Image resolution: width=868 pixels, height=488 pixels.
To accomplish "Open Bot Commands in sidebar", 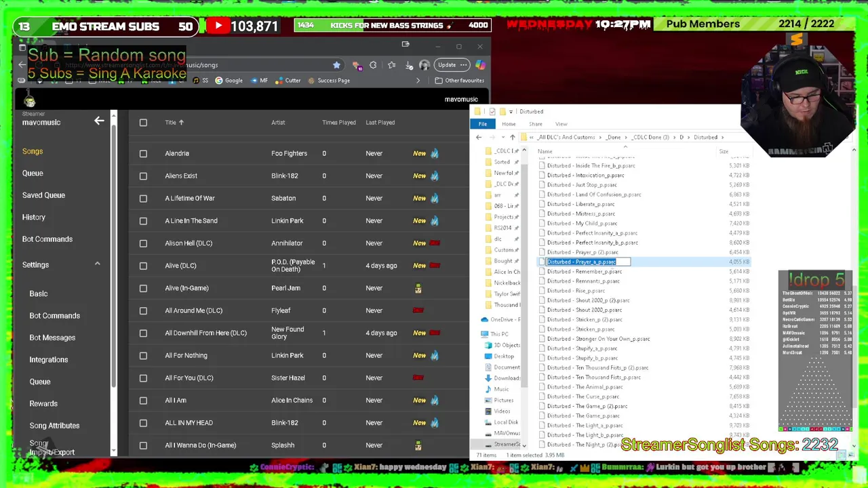I will click(x=47, y=239).
